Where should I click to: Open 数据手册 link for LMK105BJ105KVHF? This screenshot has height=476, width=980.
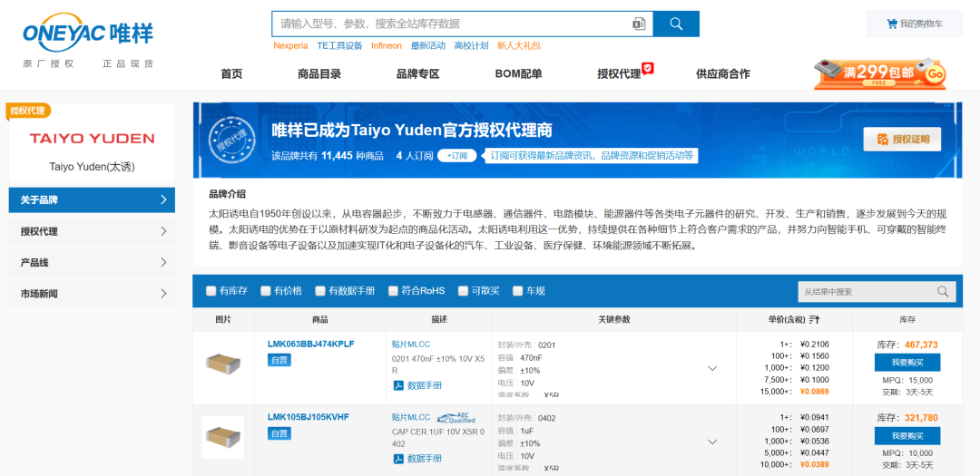425,459
